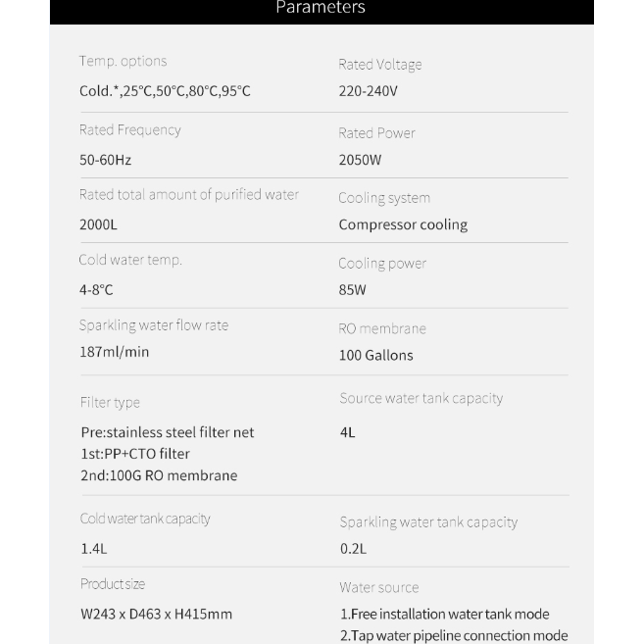Click the 50-60Hz frequency value
This screenshot has width=644, height=644.
click(105, 159)
